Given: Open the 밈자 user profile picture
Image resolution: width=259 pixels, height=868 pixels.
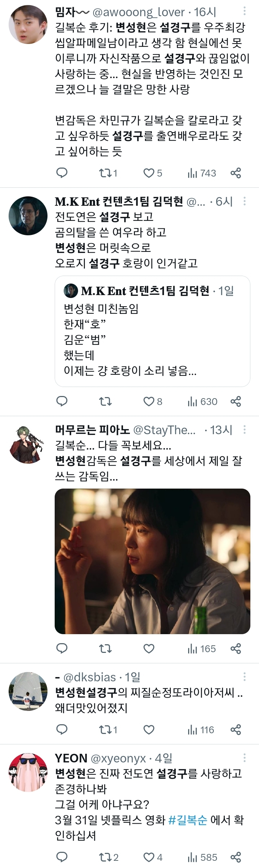Looking at the screenshot, I should [28, 25].
